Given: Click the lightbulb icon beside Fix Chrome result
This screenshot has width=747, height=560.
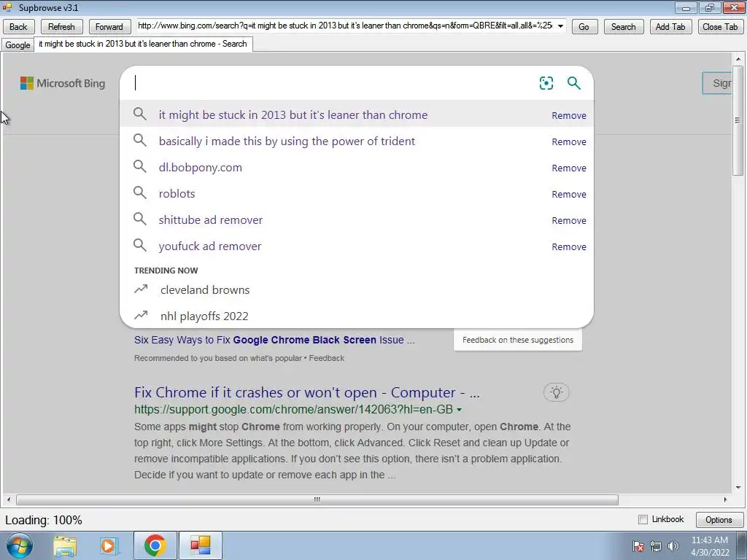Looking at the screenshot, I should click(556, 392).
